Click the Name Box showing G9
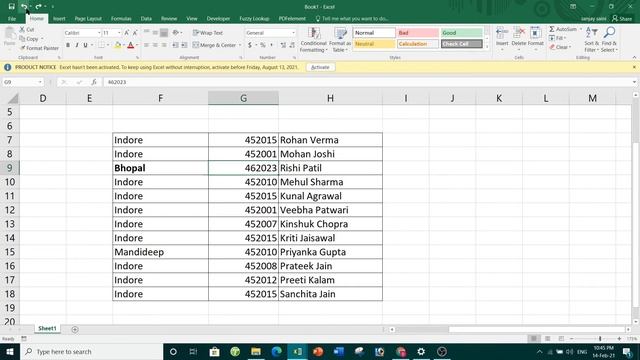This screenshot has width=640, height=360. [x=22, y=82]
